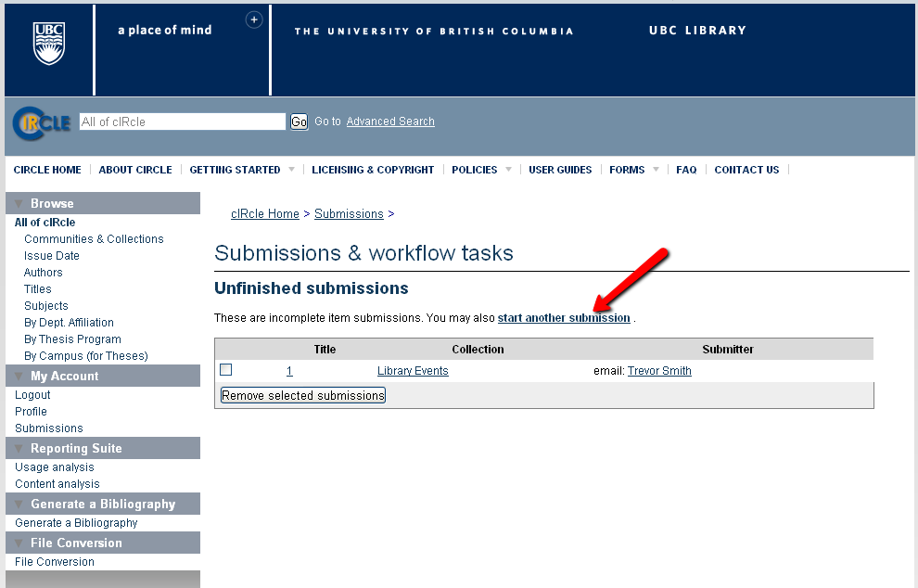Click the UBC crest logo
The image size is (918, 588).
[49, 44]
